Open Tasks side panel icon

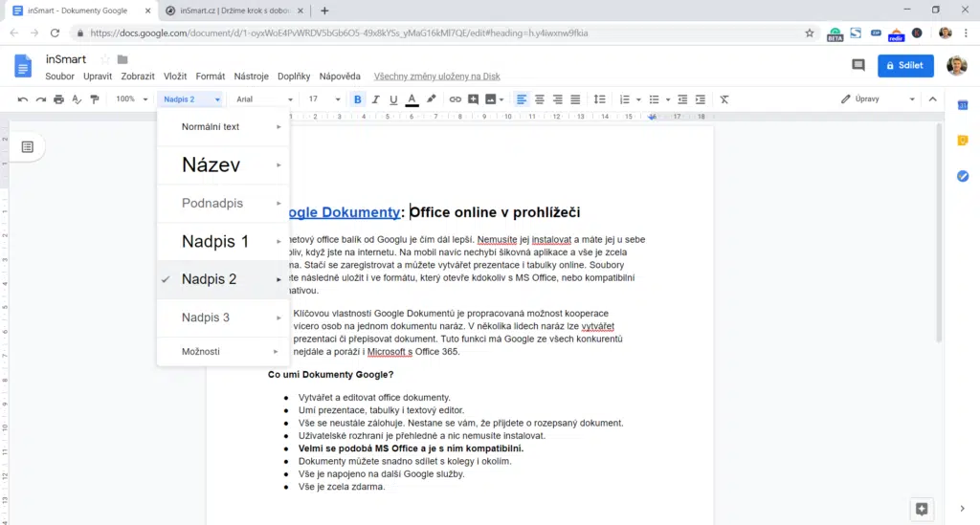[x=963, y=176]
